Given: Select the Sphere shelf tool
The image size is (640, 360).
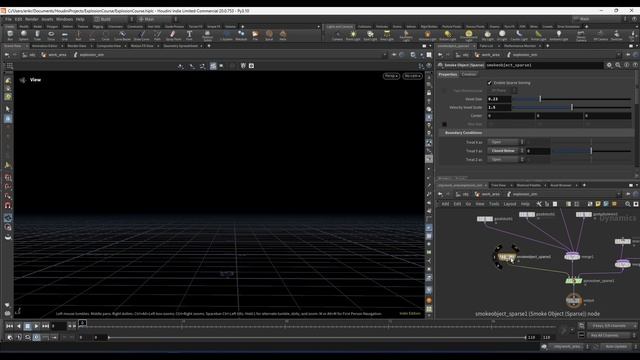Looking at the screenshot, I should click(x=24, y=36).
